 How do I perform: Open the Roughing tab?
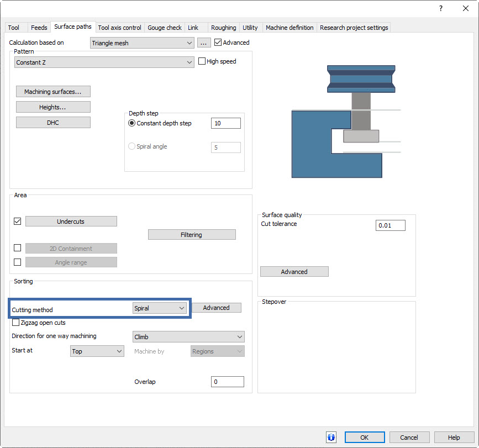pyautogui.click(x=224, y=28)
